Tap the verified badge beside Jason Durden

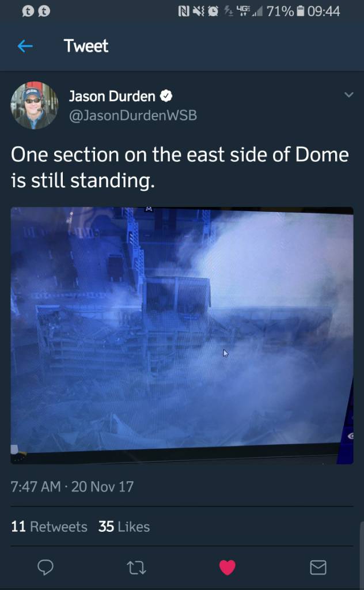coord(166,96)
